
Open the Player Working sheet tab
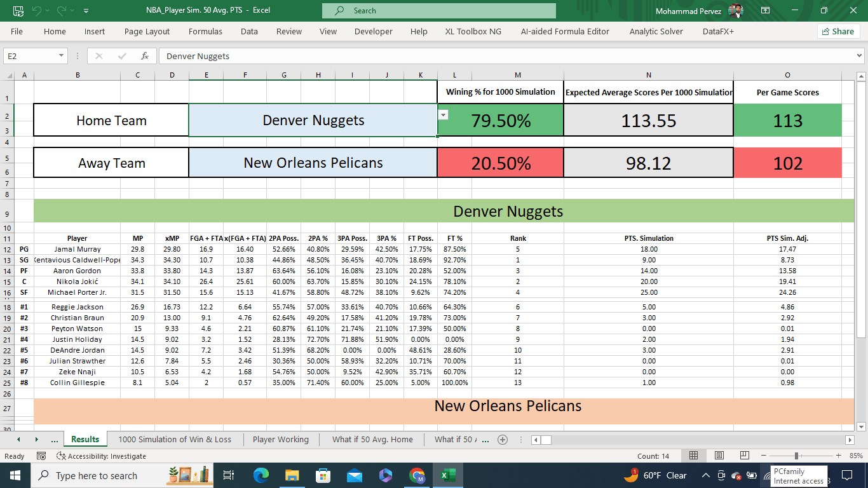pos(281,439)
